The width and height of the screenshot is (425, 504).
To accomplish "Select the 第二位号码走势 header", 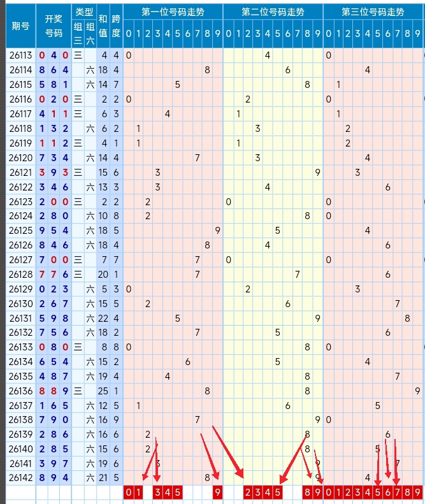I will pyautogui.click(x=273, y=12).
